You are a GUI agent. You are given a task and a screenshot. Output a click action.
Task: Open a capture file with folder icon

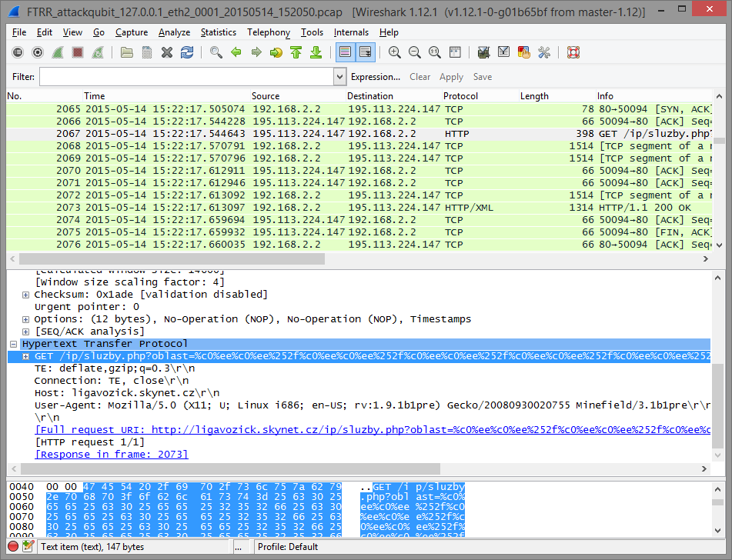(126, 52)
